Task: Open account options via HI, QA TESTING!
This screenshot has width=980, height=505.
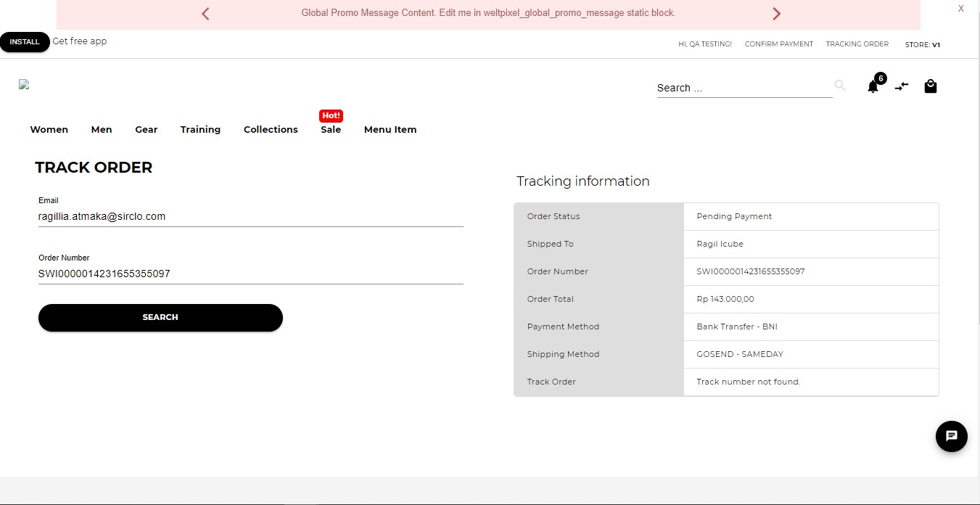Action: click(x=704, y=44)
